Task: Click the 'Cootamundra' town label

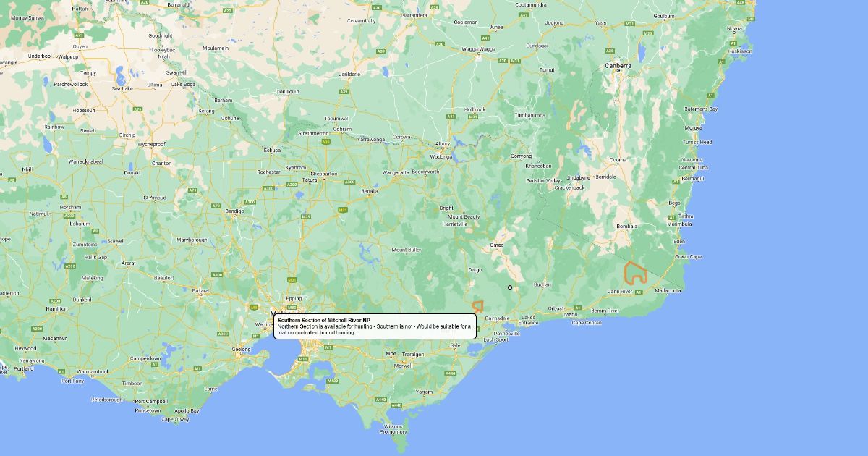Action: (531, 4)
